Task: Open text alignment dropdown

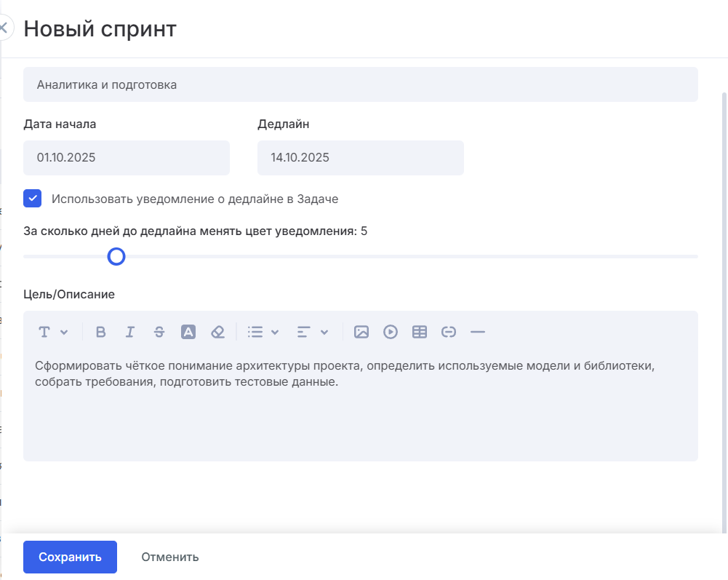Action: pyautogui.click(x=312, y=332)
